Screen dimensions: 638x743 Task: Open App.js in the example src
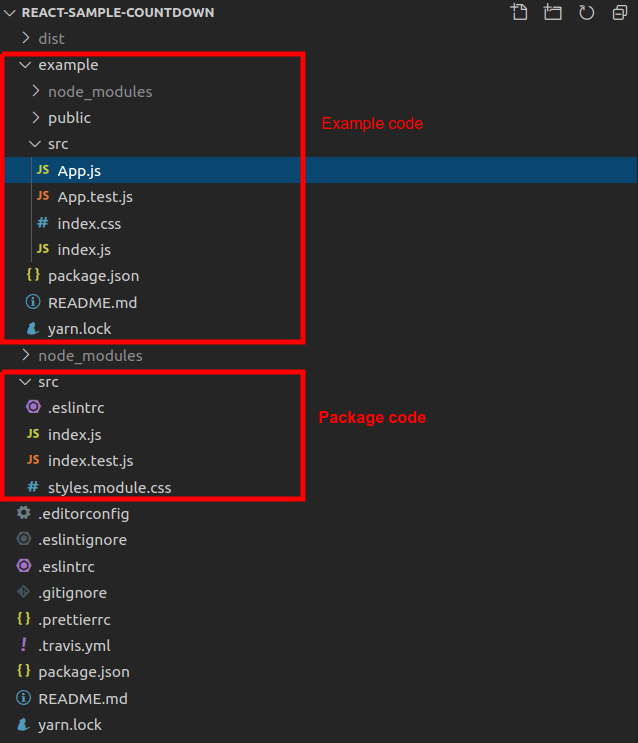coord(80,170)
